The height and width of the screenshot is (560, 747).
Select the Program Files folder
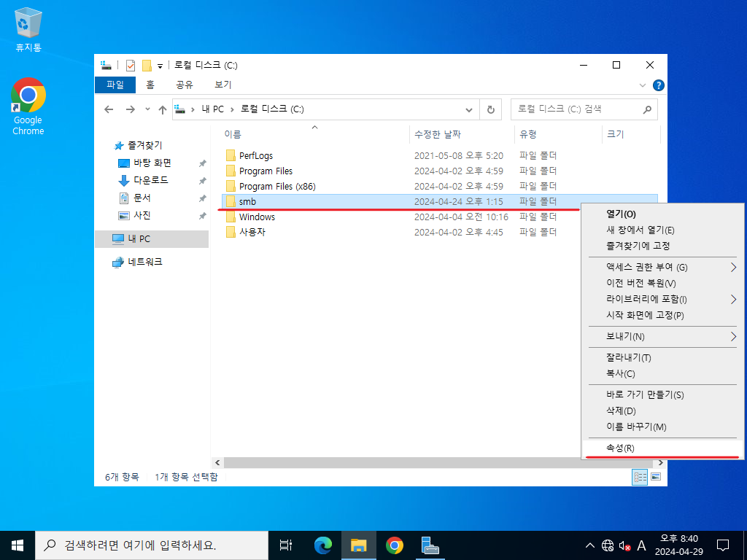266,171
